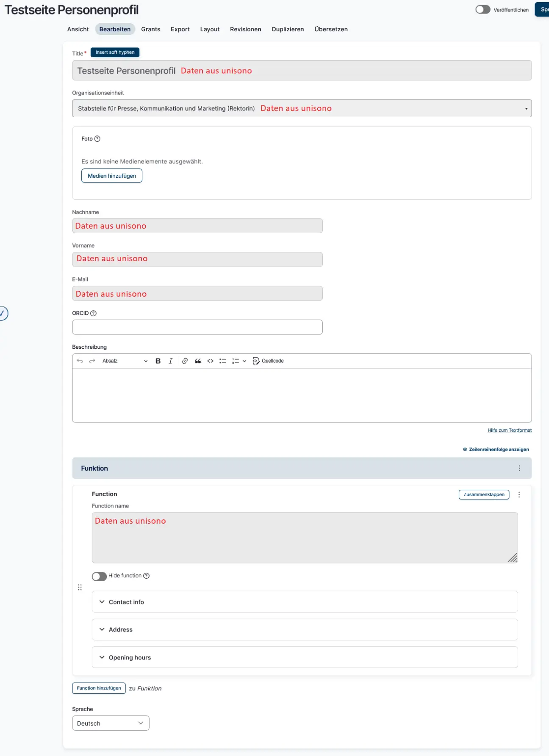Click the help icon beside ORCID
This screenshot has width=549, height=756.
click(x=94, y=313)
